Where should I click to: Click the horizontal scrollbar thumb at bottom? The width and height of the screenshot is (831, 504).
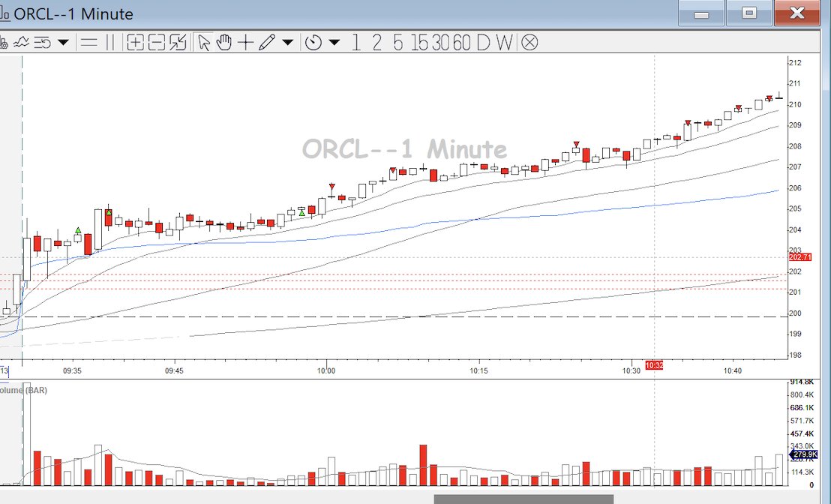pyautogui.click(x=523, y=499)
